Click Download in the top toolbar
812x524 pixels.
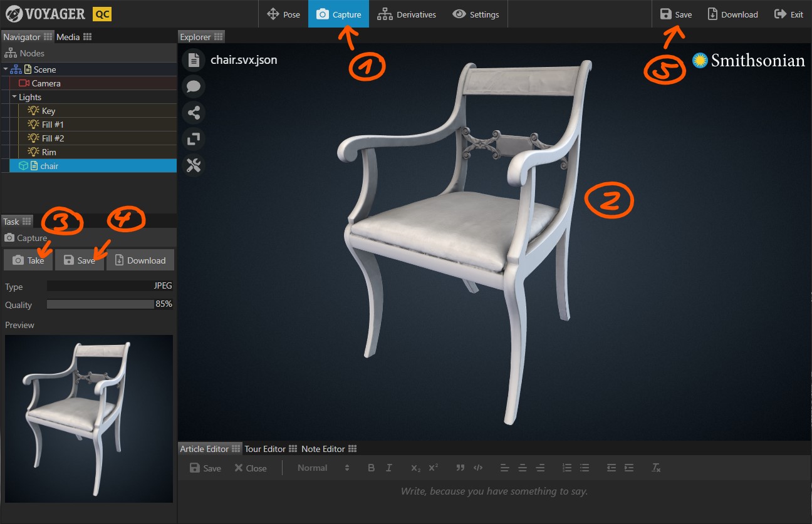pos(732,14)
